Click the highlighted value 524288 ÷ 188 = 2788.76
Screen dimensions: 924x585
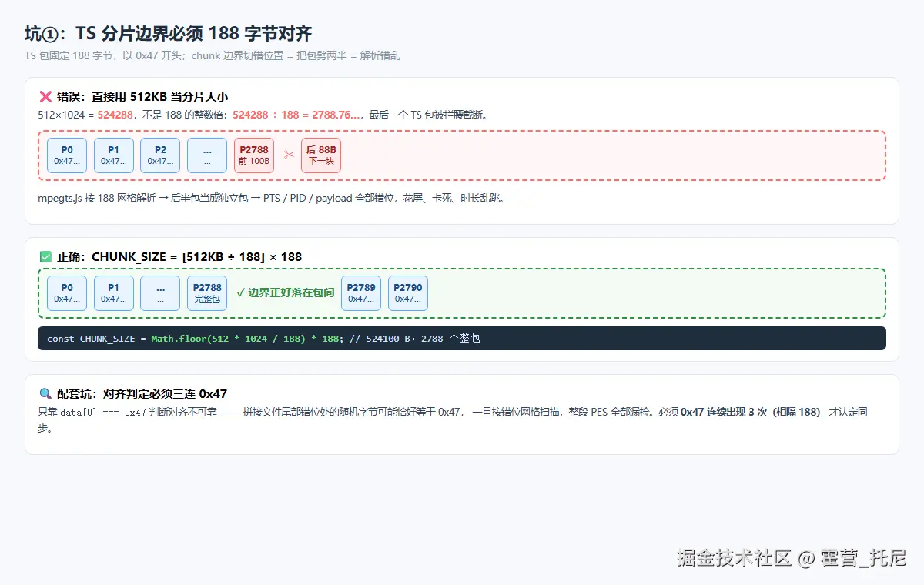[x=297, y=115]
